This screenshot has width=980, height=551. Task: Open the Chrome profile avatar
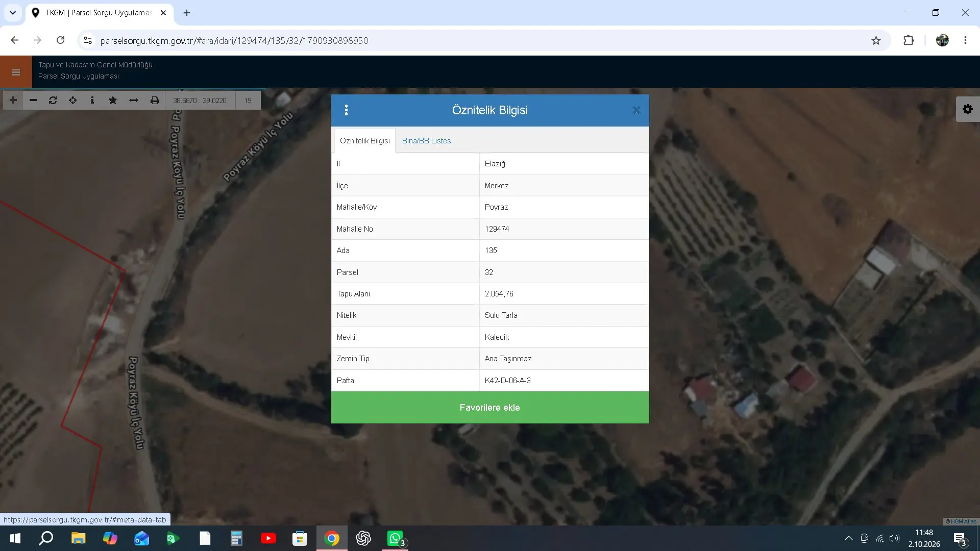point(942,40)
